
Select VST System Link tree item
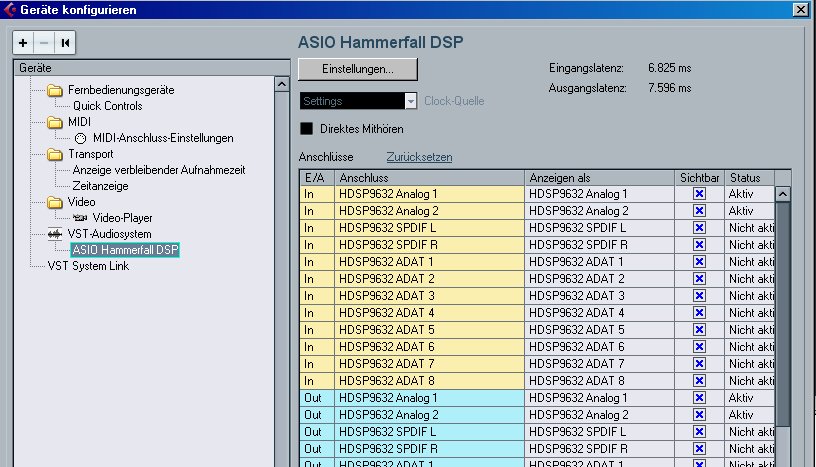[x=88, y=266]
